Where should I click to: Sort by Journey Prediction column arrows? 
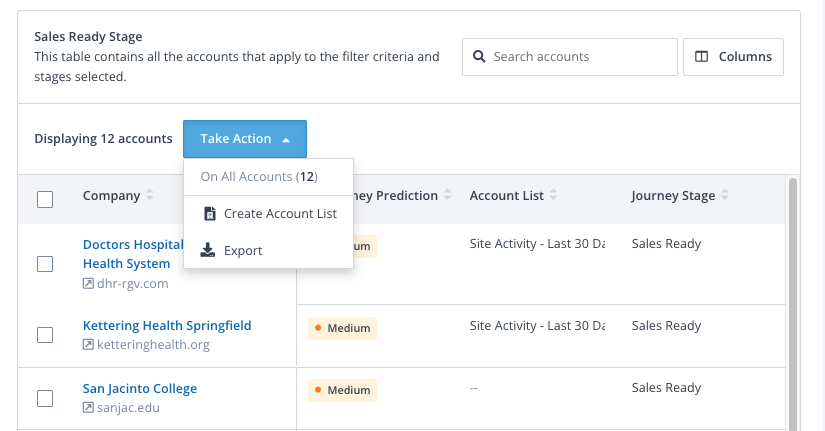pyautogui.click(x=448, y=196)
